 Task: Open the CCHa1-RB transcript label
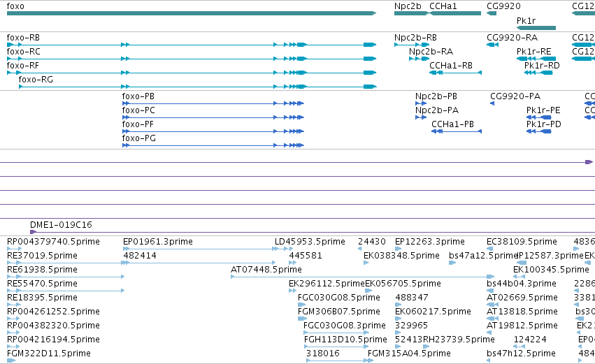tap(451, 66)
